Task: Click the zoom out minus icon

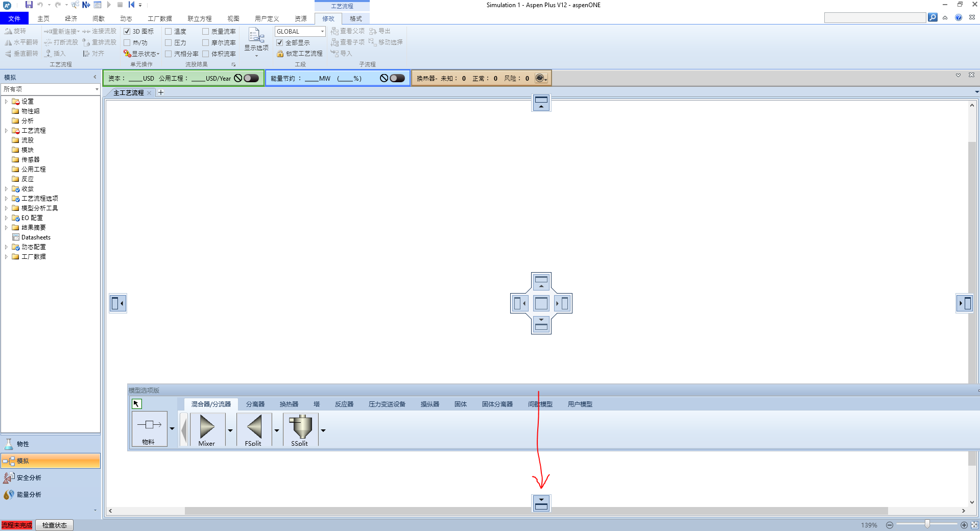Action: tap(889, 525)
